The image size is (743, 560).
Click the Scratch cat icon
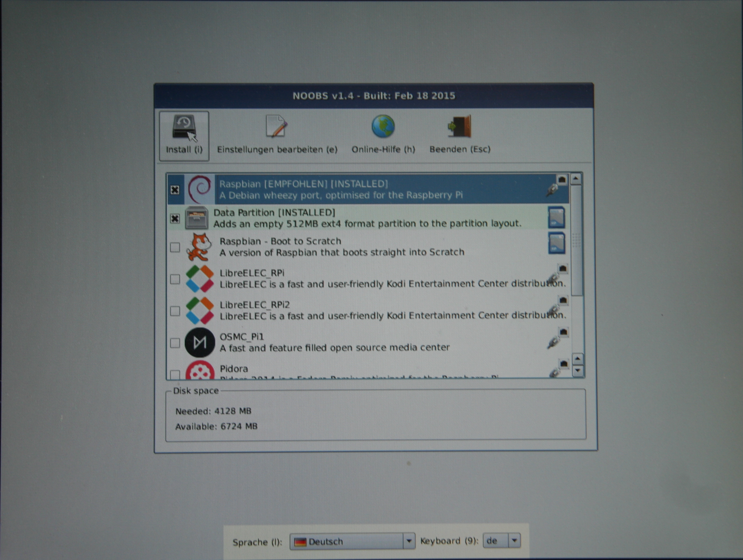click(x=199, y=247)
